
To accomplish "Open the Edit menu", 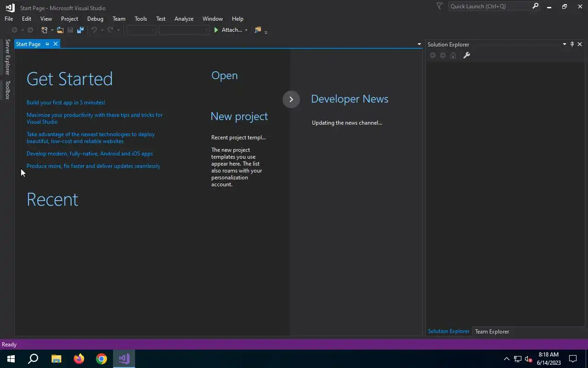I will (x=27, y=19).
